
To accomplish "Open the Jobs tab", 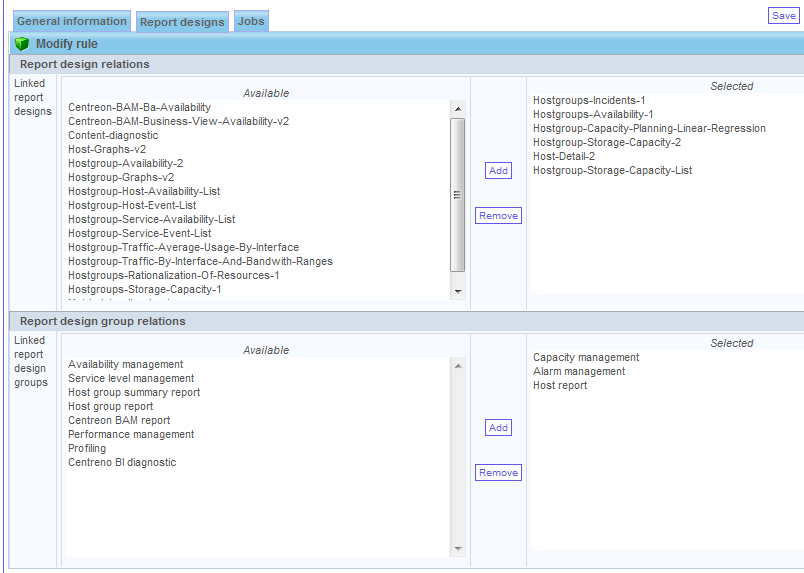I will point(251,21).
